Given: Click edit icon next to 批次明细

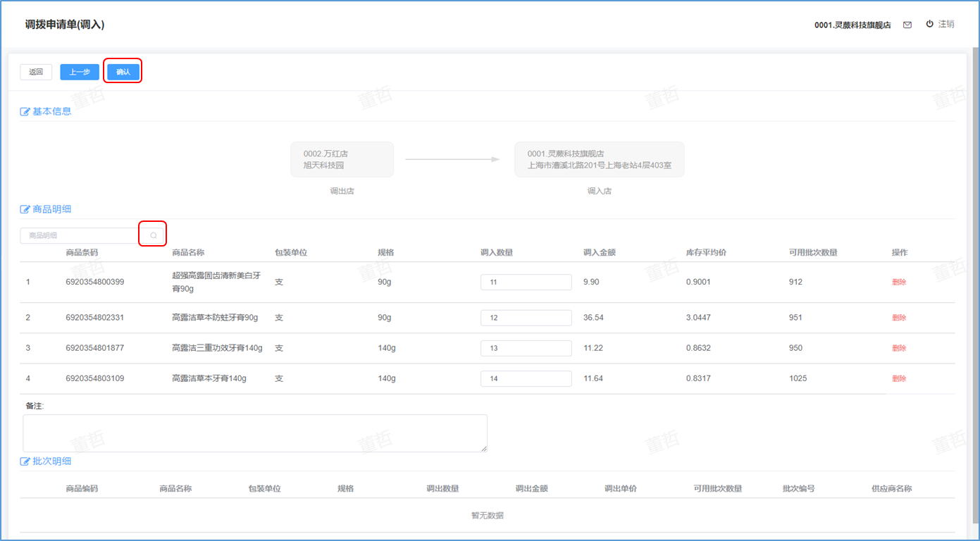Looking at the screenshot, I should (x=25, y=461).
